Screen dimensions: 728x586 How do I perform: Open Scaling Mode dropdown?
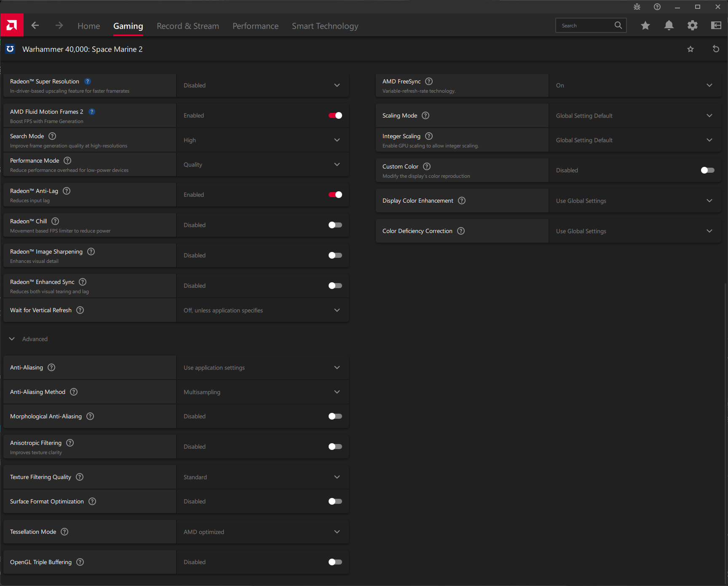tap(635, 116)
